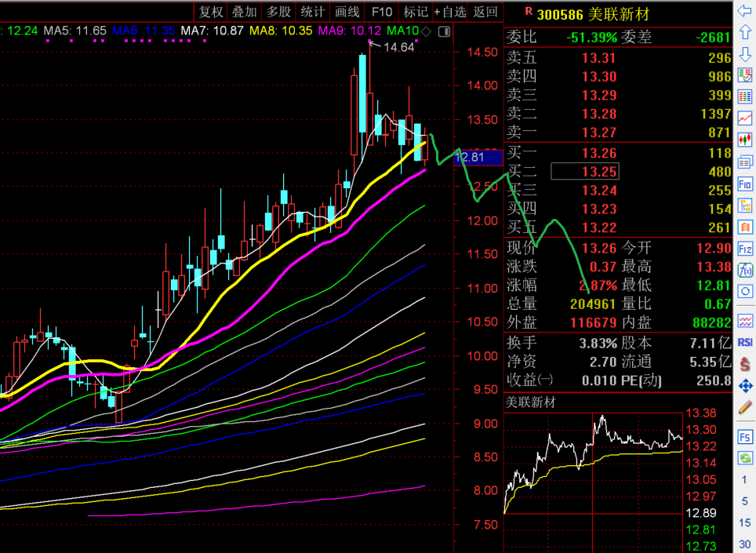This screenshot has width=756, height=553.
Task: Click the red R badge before stock code
Action: tap(529, 12)
